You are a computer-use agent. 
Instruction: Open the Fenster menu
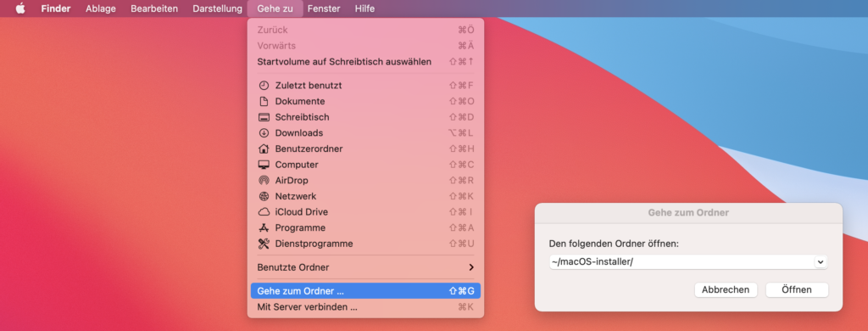click(324, 8)
